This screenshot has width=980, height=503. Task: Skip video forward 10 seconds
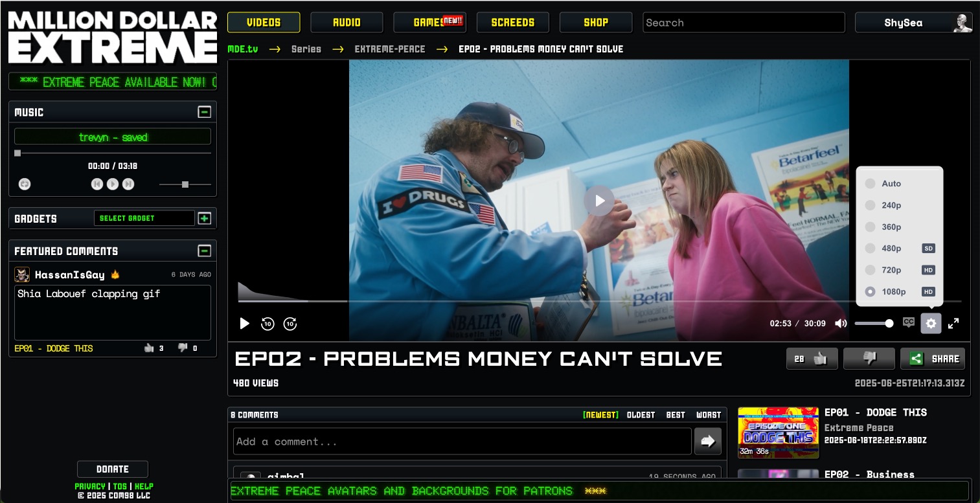(290, 324)
